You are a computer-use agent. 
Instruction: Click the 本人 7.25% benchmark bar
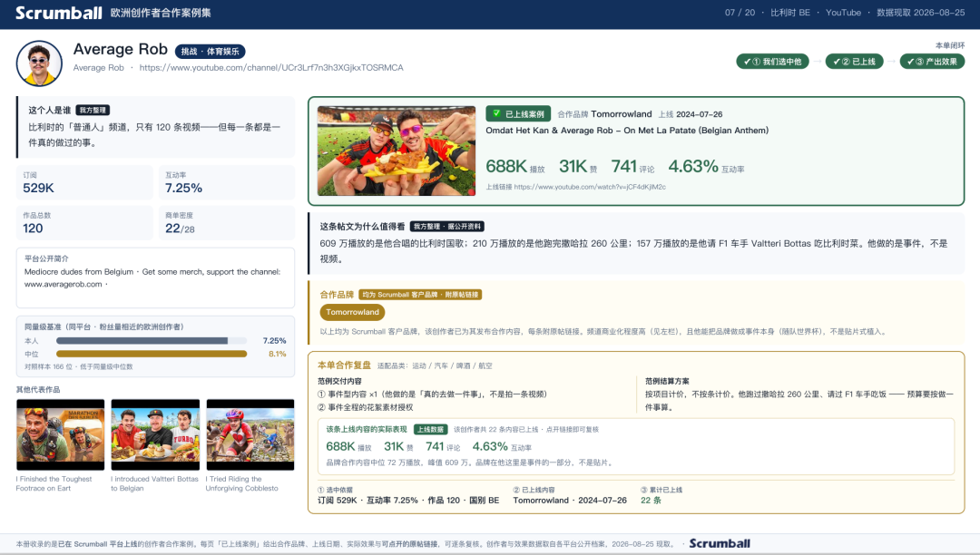[152, 341]
